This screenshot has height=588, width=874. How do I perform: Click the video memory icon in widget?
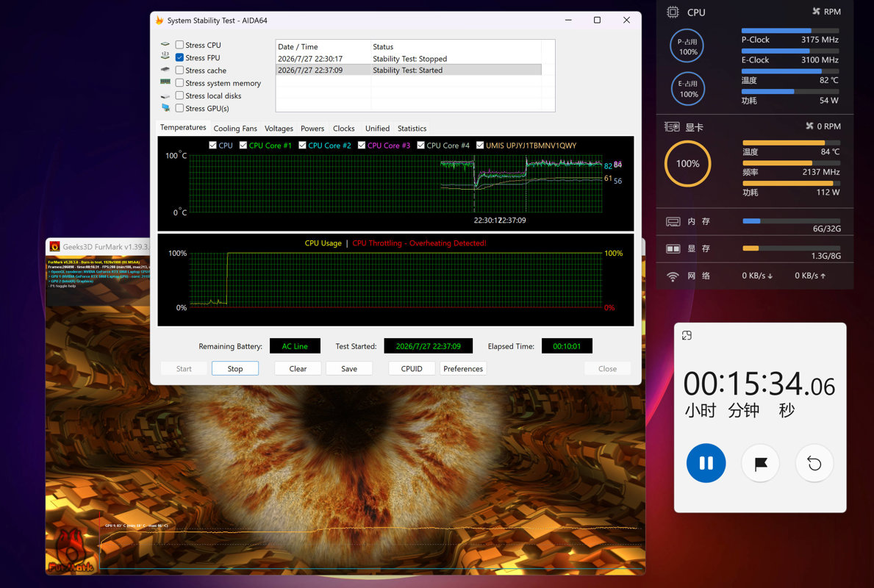click(x=673, y=248)
